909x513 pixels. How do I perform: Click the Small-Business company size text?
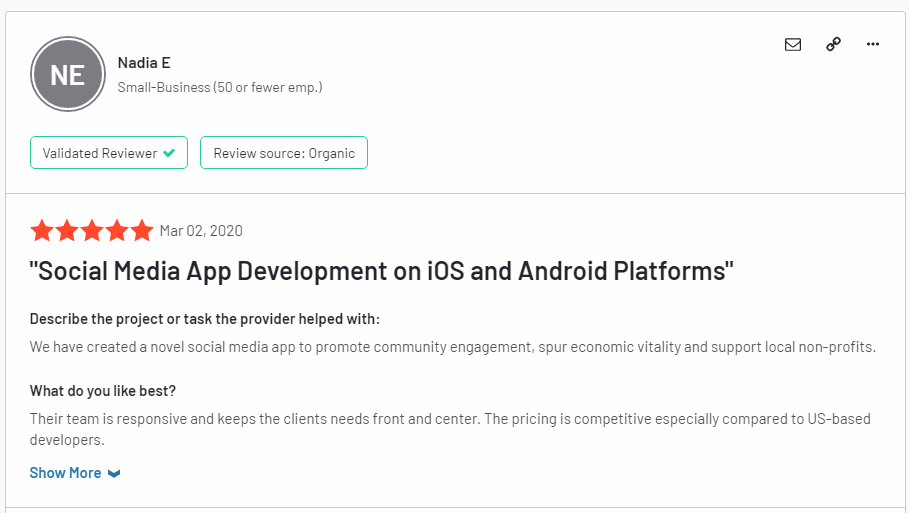220,87
